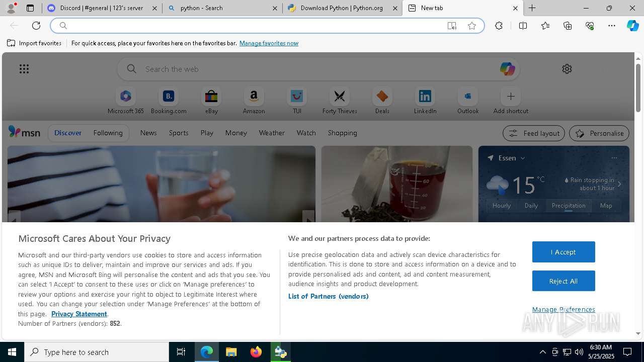Click Import favorites button
This screenshot has height=362, width=644.
tap(34, 43)
